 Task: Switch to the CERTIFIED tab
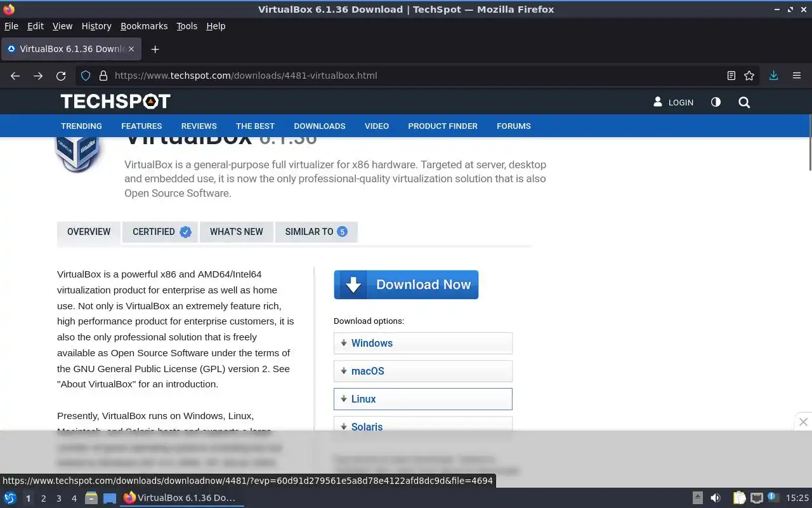[x=160, y=232]
